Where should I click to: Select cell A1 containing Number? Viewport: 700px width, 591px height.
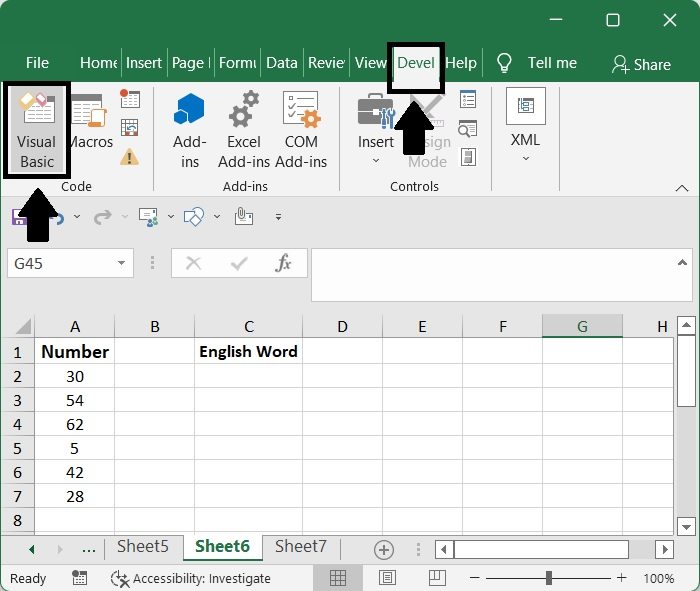[75, 352]
